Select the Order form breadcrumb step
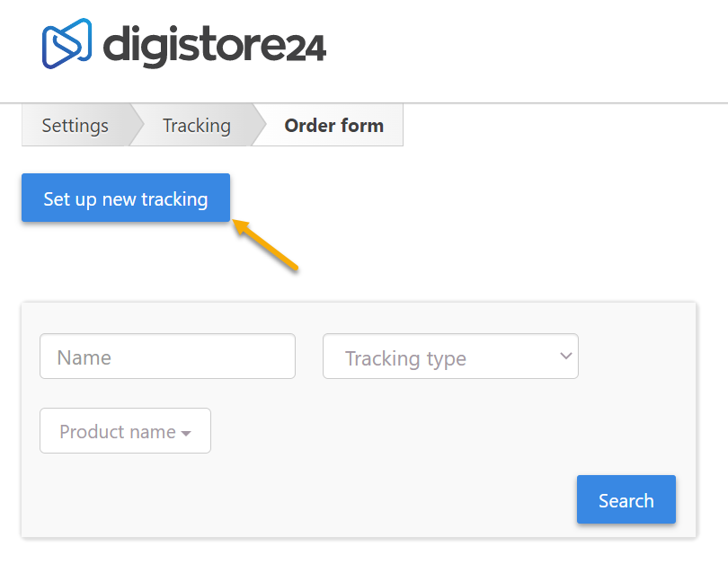The height and width of the screenshot is (564, 728). [x=333, y=126]
